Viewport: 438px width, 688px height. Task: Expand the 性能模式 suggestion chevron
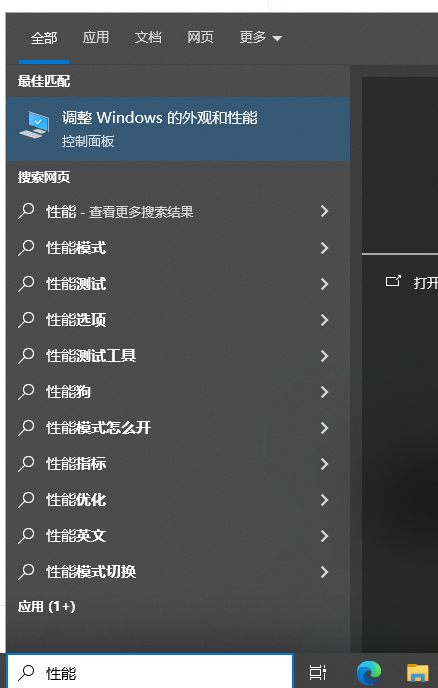324,248
